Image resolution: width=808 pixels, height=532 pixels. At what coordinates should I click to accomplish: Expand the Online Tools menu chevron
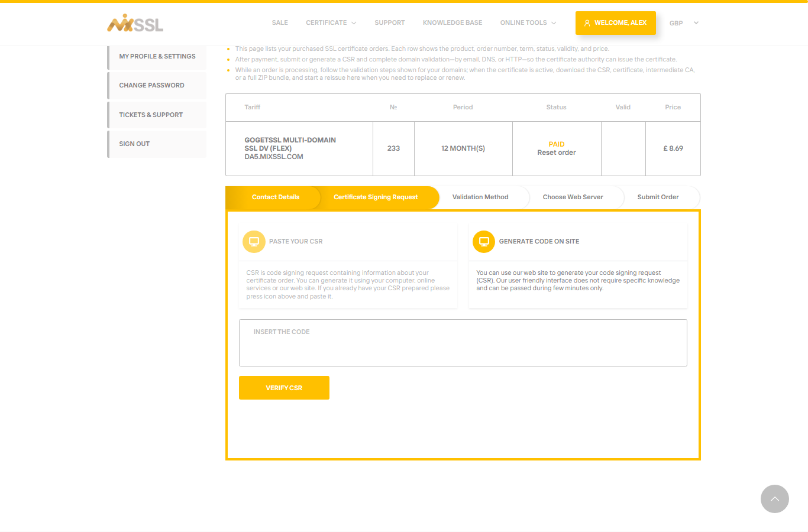554,23
